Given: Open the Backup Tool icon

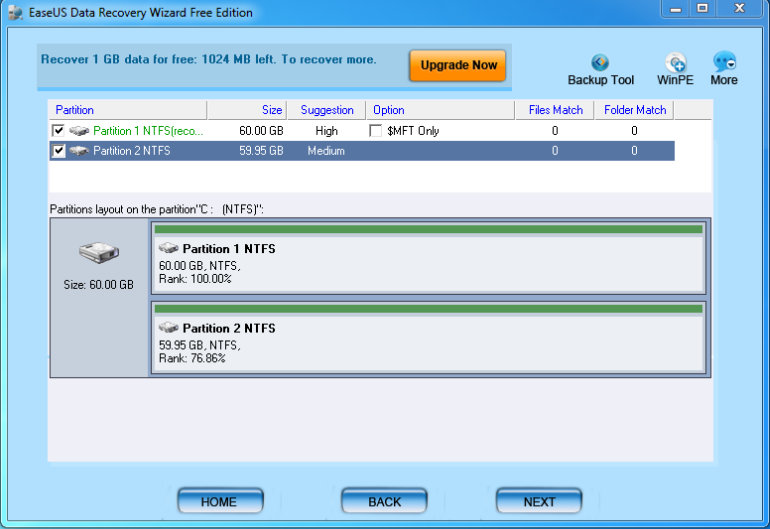Looking at the screenshot, I should (x=600, y=63).
